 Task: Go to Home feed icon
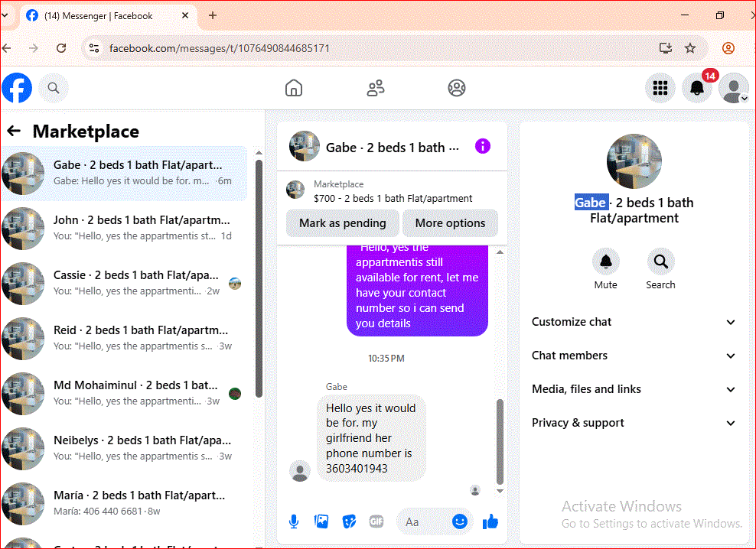coord(294,88)
